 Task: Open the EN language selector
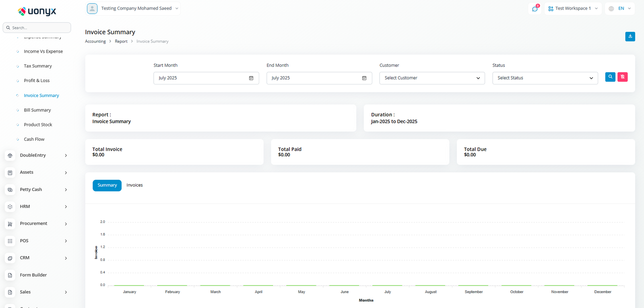point(620,8)
